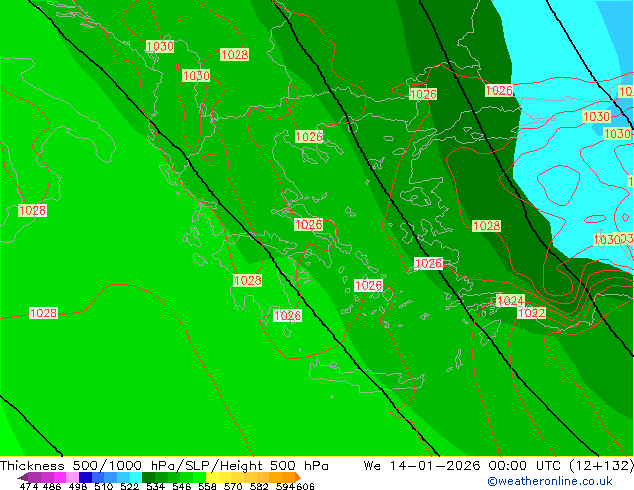Click the 474 legend value

click(29, 486)
